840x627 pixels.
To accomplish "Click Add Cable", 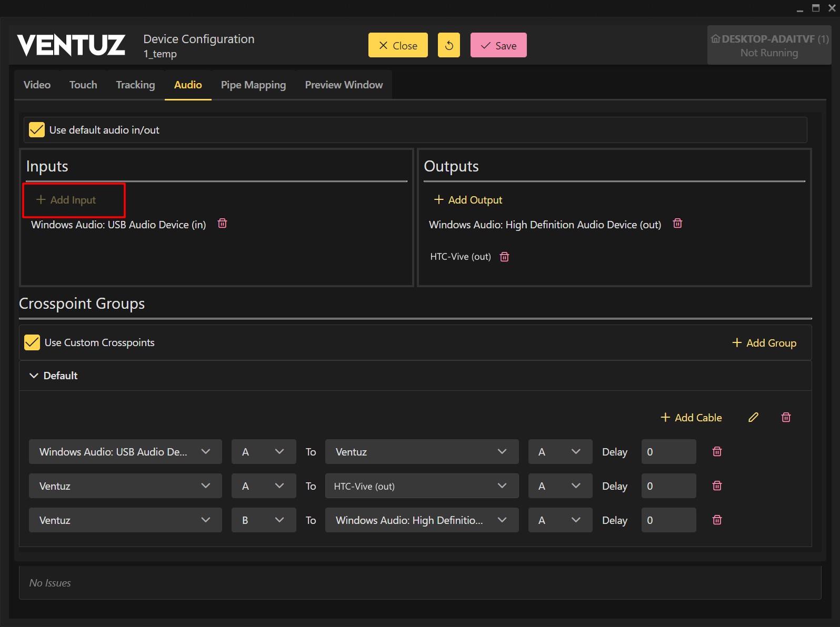I will pyautogui.click(x=691, y=418).
